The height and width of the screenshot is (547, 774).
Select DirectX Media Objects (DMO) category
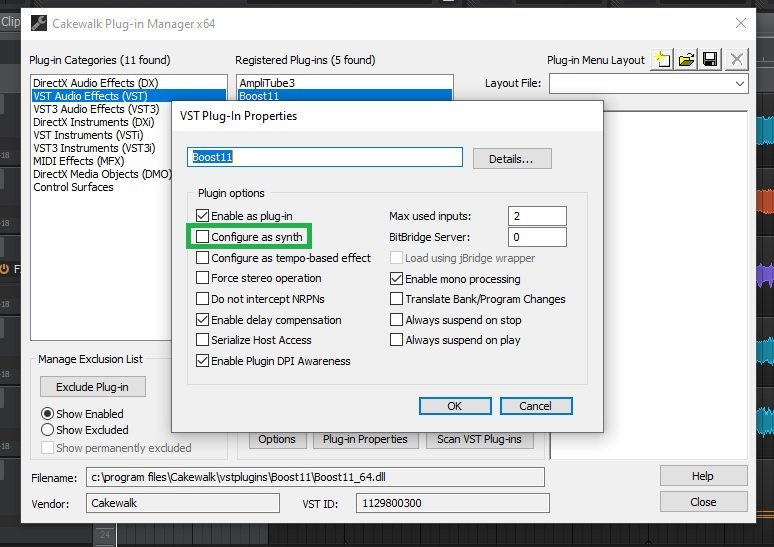(102, 174)
